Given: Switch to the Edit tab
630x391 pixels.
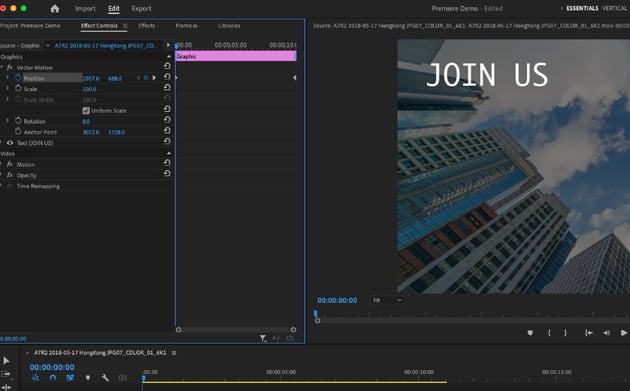Looking at the screenshot, I should point(114,8).
